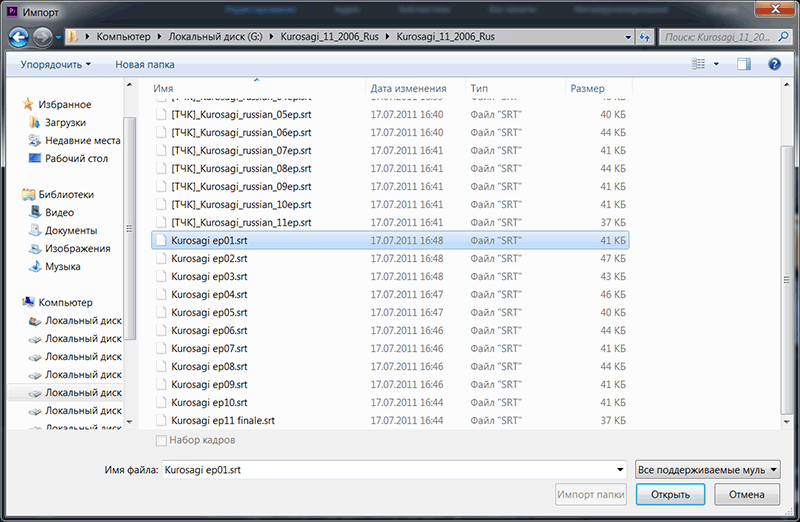Click the refresh icon beside address bar
Viewport: 800px width, 522px height.
click(x=644, y=37)
